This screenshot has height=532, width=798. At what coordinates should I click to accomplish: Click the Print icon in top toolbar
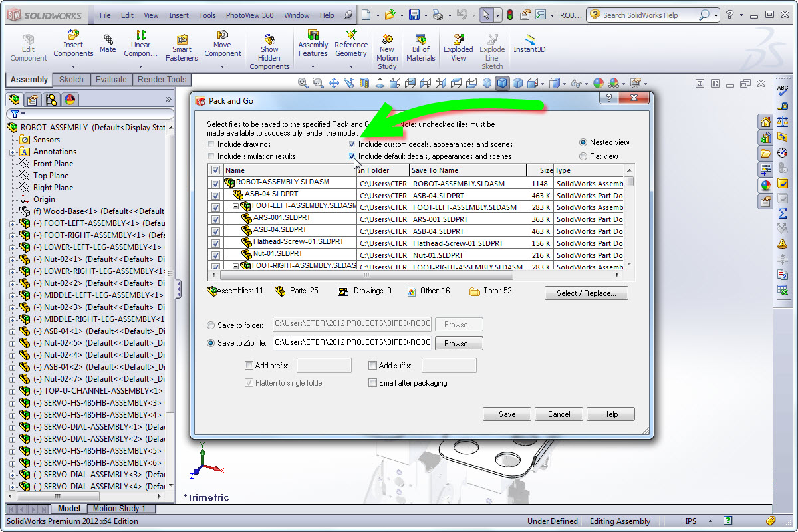coord(438,15)
